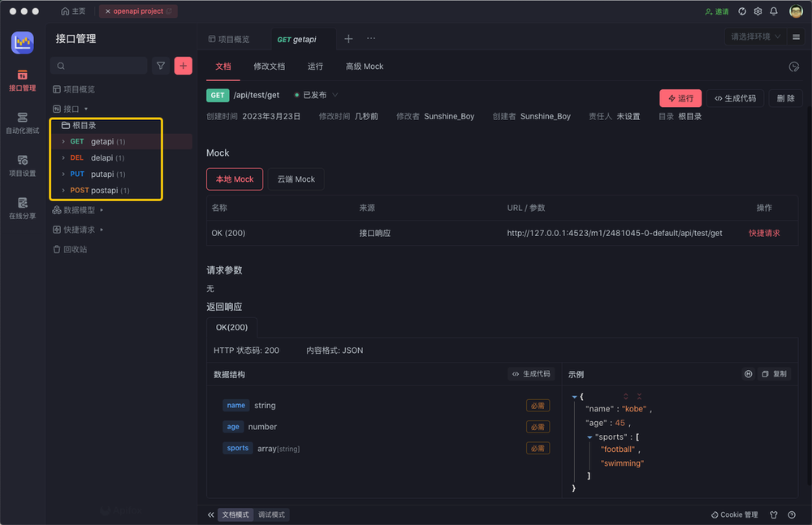The image size is (812, 525).
Task: Close the openapi project tab
Action: pyautogui.click(x=108, y=11)
